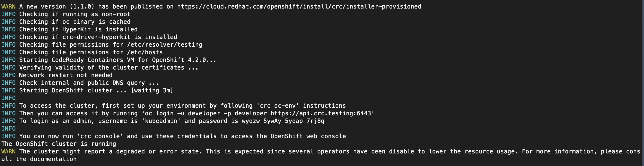Click the OpenShift 4.2.0 version text
The image size is (644, 166).
[x=184, y=60]
